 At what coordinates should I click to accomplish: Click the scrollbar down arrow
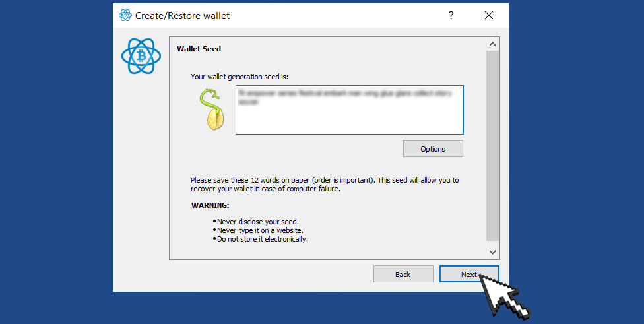click(x=492, y=252)
